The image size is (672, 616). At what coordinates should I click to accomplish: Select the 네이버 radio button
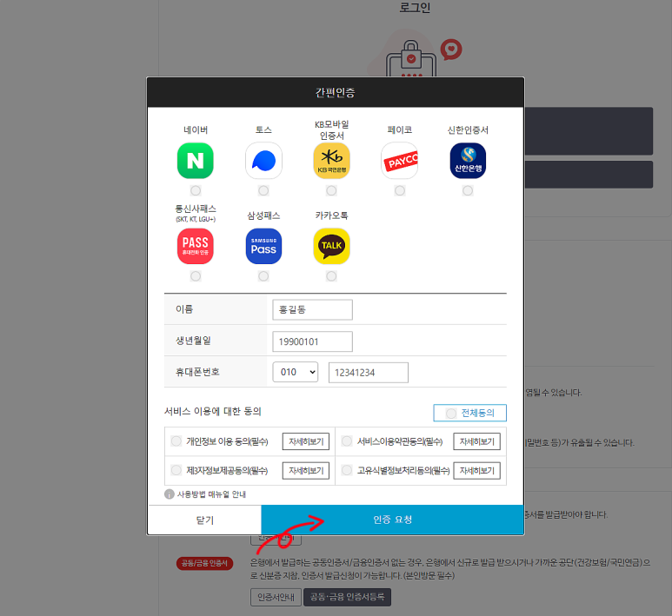[196, 190]
